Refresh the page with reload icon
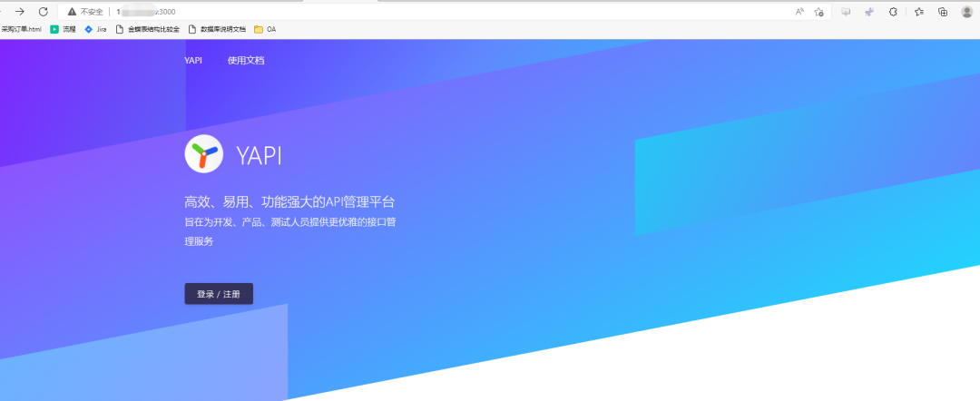980x401 pixels. (x=43, y=12)
